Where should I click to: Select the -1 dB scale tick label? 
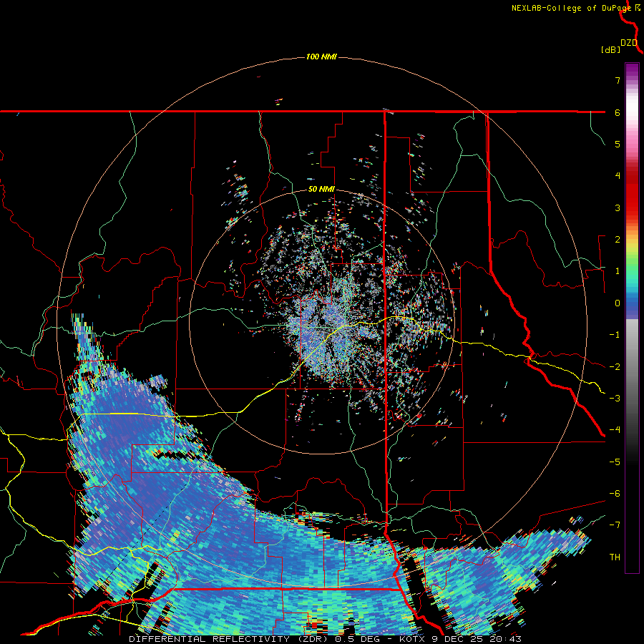point(615,335)
